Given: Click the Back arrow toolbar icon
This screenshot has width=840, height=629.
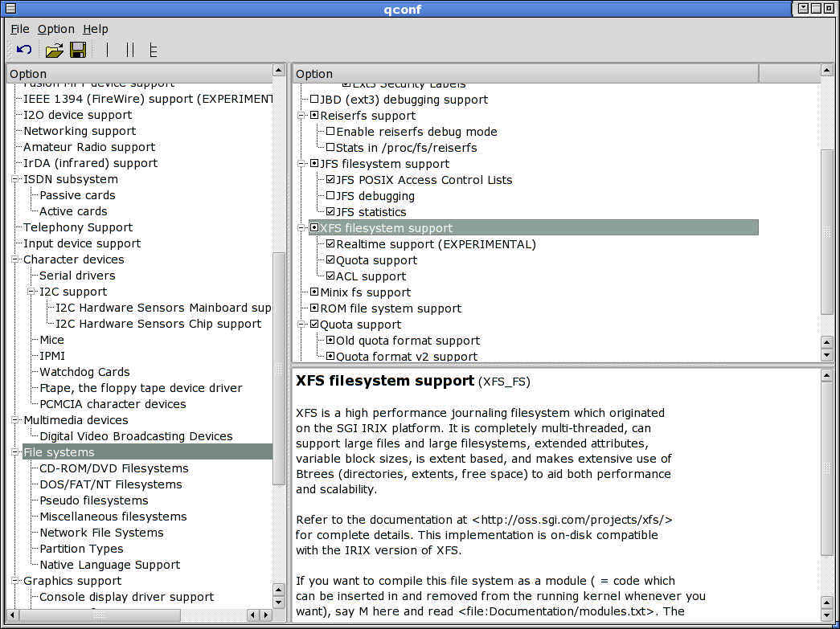Looking at the screenshot, I should tap(24, 50).
